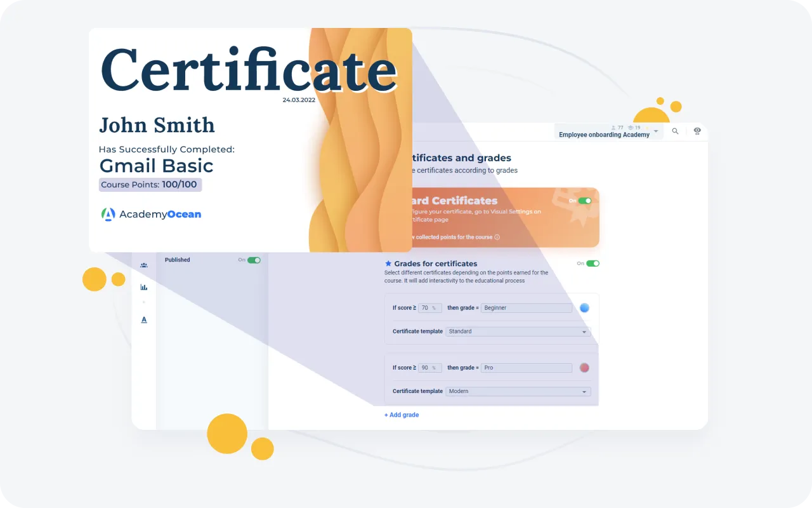Open the users section in sidebar
Screen dimensions: 812x508
click(x=144, y=265)
